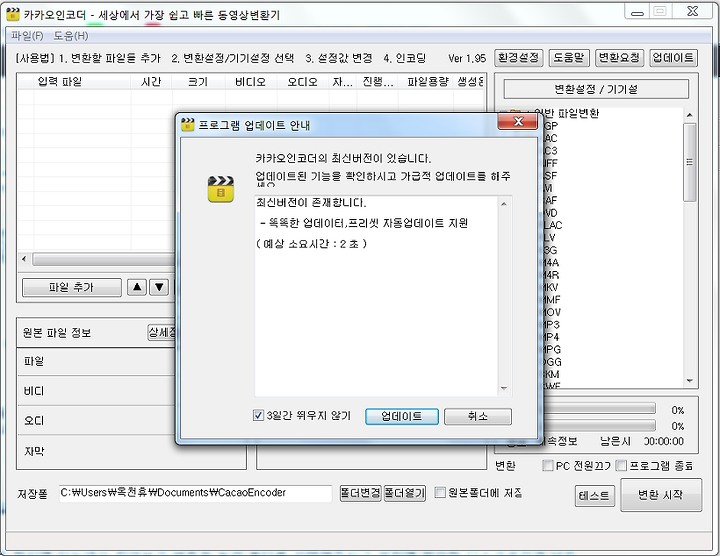
Task: Click down arrow in update notes scrollbar
Action: tap(504, 388)
